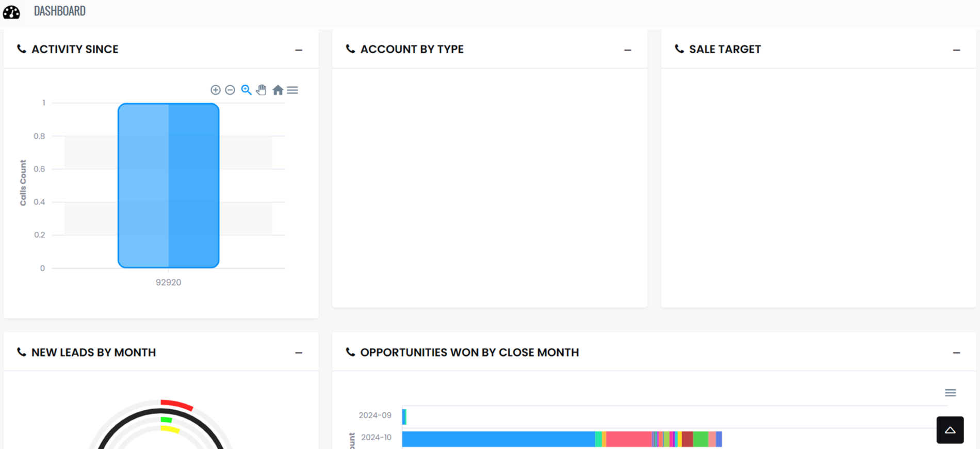Select the selection zoom magnifier tool

coord(246,90)
